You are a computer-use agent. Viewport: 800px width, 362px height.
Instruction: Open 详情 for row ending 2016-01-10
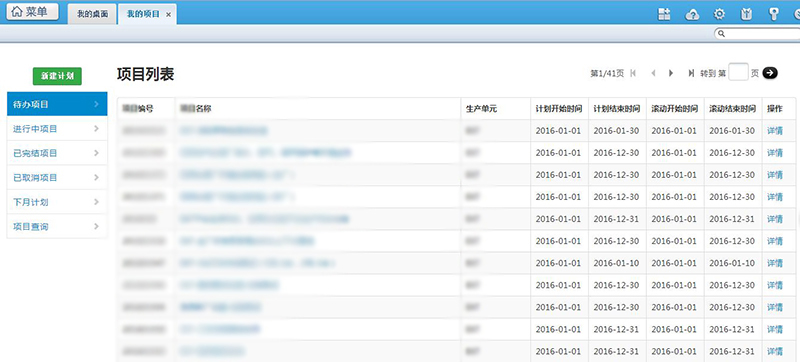[774, 264]
